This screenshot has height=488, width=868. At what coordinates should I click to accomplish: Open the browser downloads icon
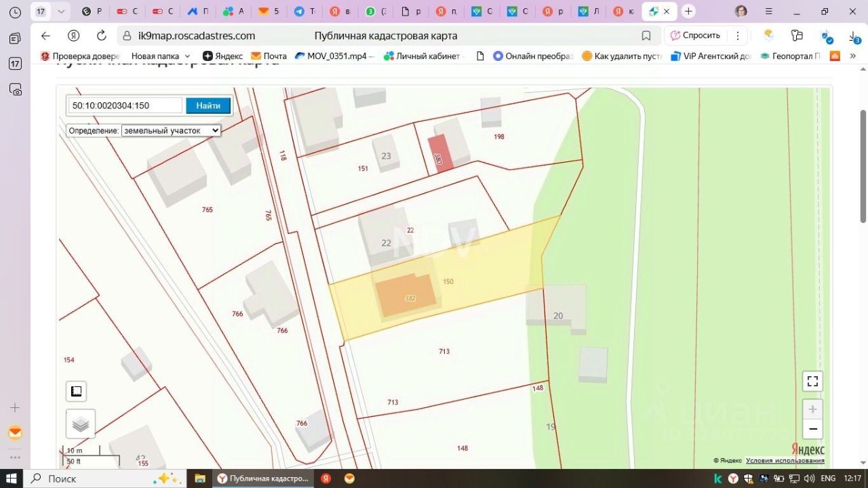tap(853, 36)
